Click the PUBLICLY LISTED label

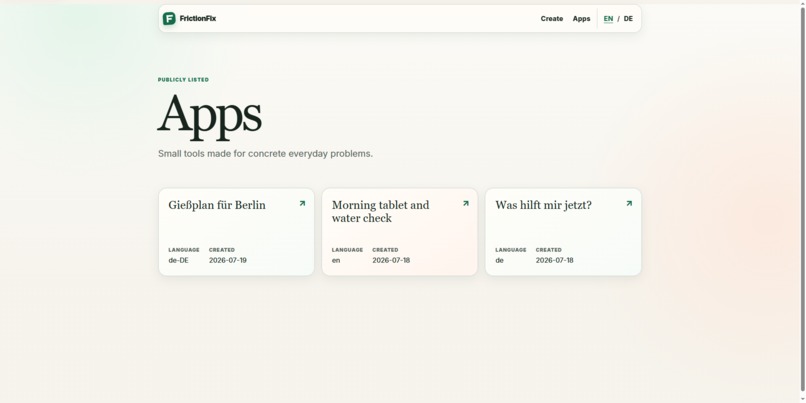pos(184,80)
